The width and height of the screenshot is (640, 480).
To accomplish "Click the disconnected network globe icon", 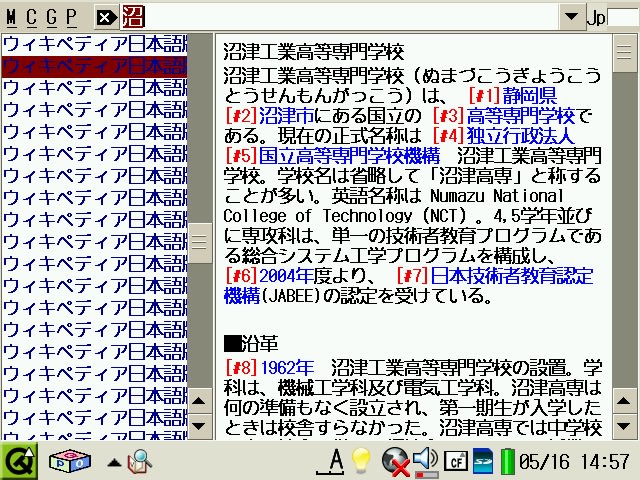I will (x=395, y=462).
